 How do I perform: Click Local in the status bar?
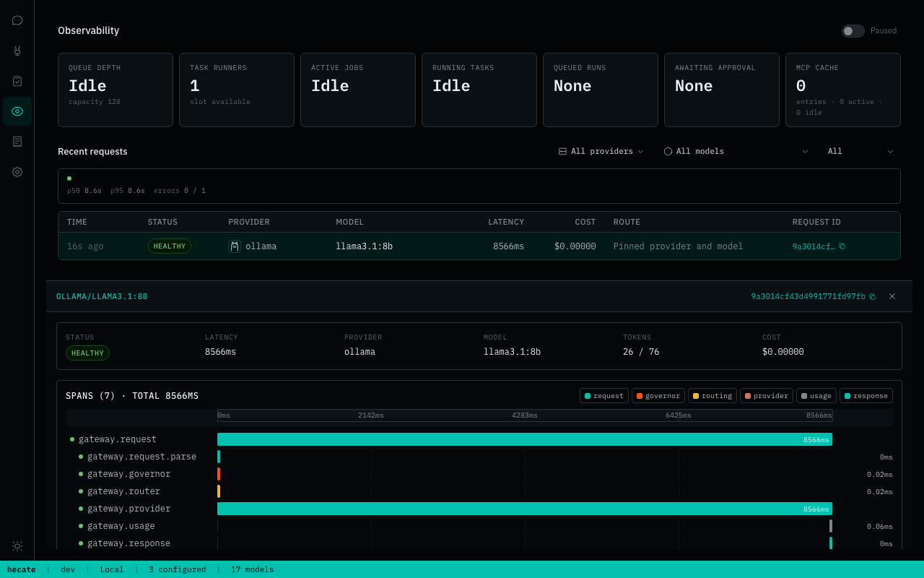[x=112, y=569]
